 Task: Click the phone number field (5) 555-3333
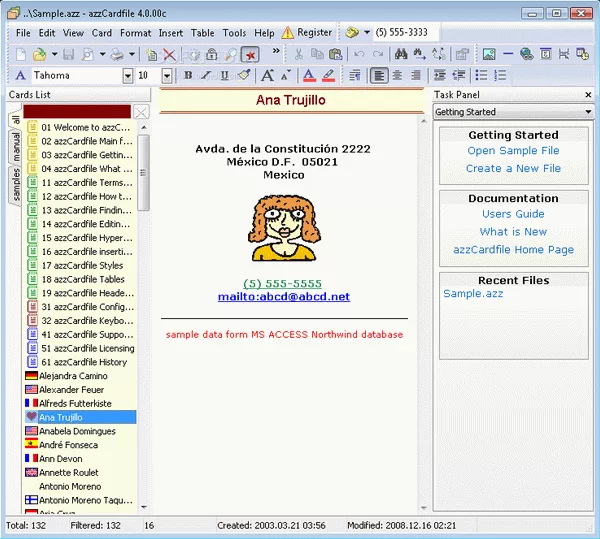pyautogui.click(x=406, y=33)
